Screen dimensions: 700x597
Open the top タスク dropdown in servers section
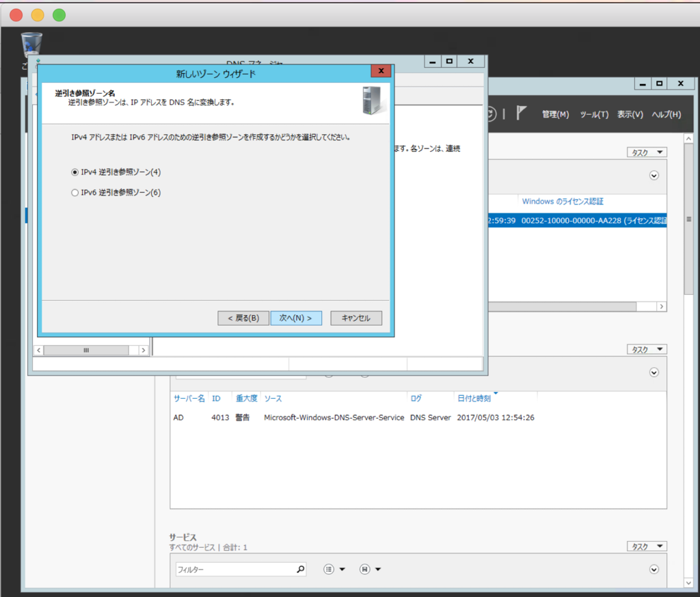coord(647,152)
